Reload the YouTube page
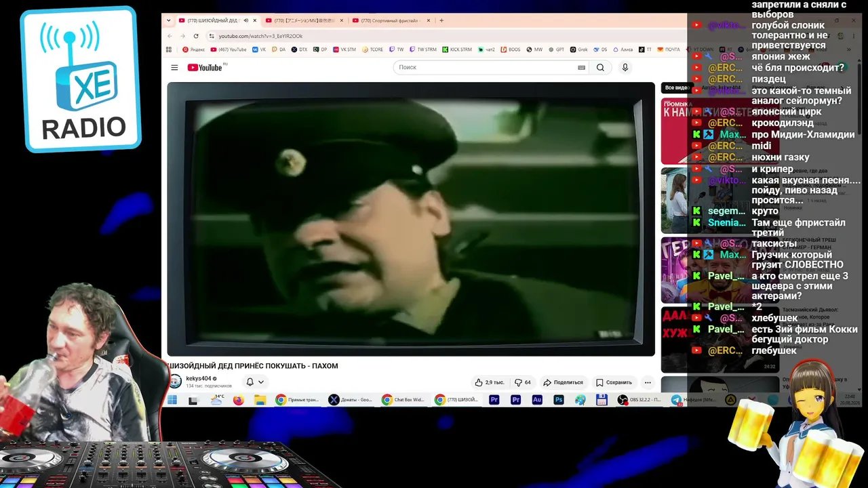Image resolution: width=868 pixels, height=488 pixels. pyautogui.click(x=196, y=36)
